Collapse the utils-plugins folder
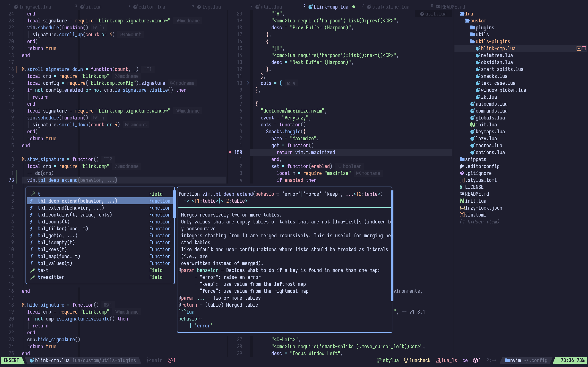This screenshot has width=588, height=367. tap(492, 42)
